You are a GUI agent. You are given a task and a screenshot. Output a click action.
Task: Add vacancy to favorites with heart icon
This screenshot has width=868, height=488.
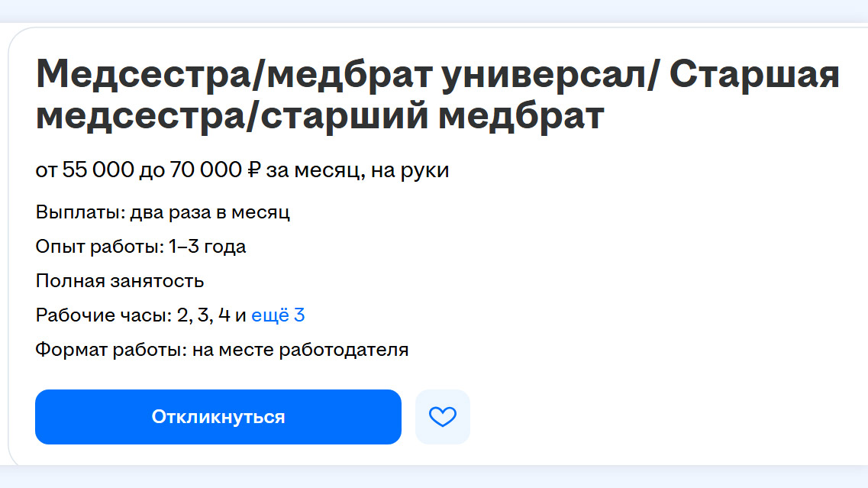tap(442, 416)
